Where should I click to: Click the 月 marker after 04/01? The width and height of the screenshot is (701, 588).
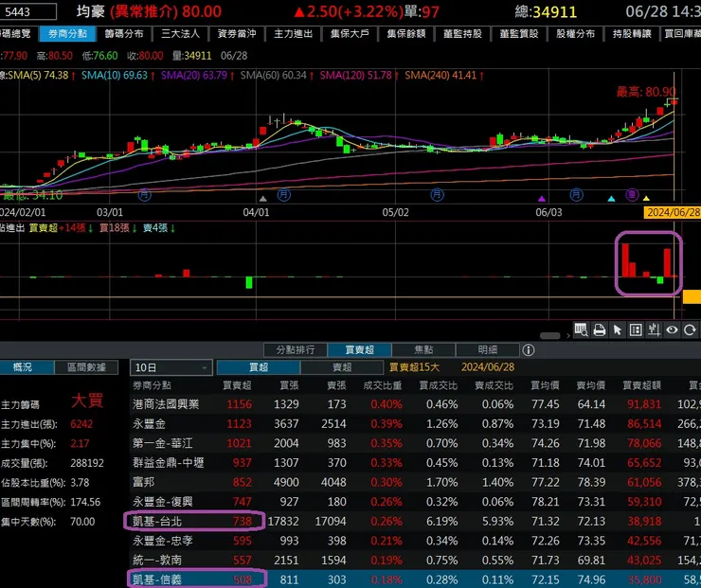[284, 195]
